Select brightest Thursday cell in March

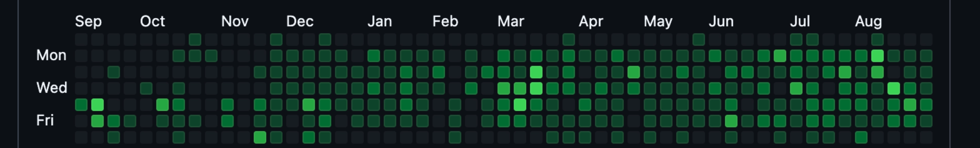pos(520,104)
